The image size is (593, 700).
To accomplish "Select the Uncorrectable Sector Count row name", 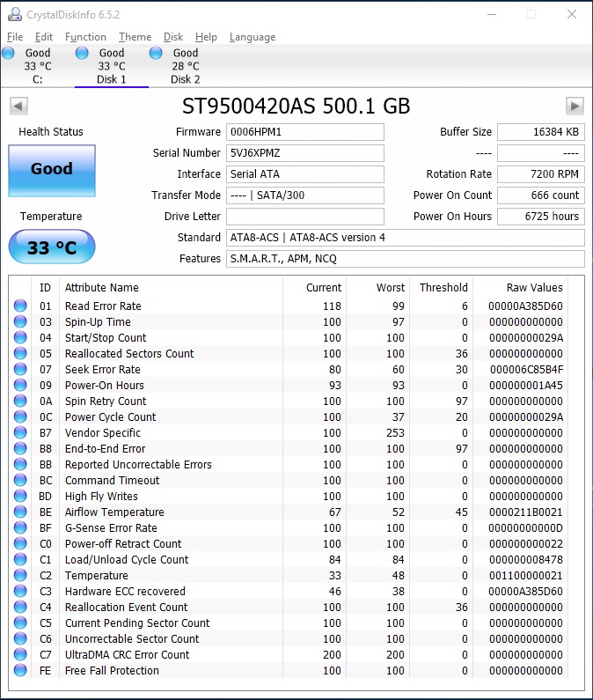I will (x=132, y=639).
